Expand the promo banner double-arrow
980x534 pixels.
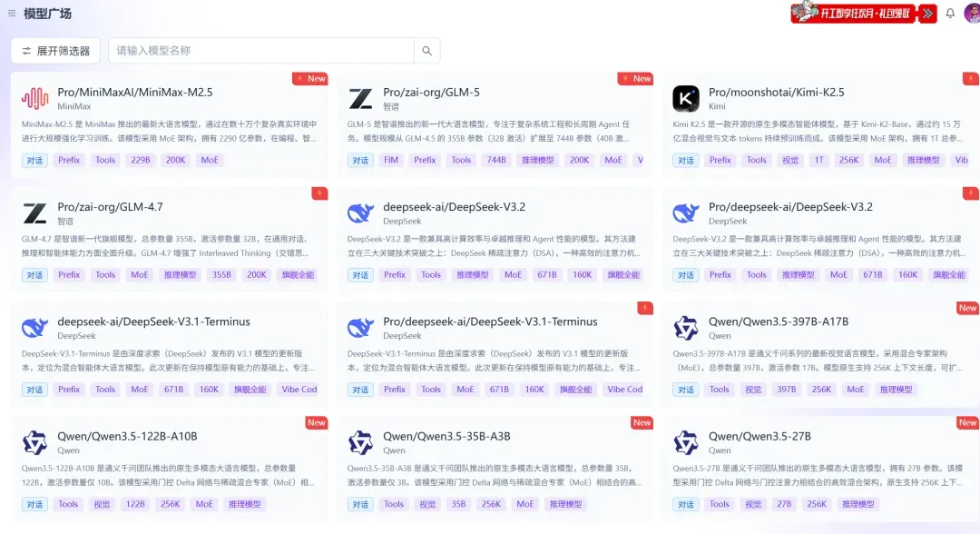[x=927, y=13]
